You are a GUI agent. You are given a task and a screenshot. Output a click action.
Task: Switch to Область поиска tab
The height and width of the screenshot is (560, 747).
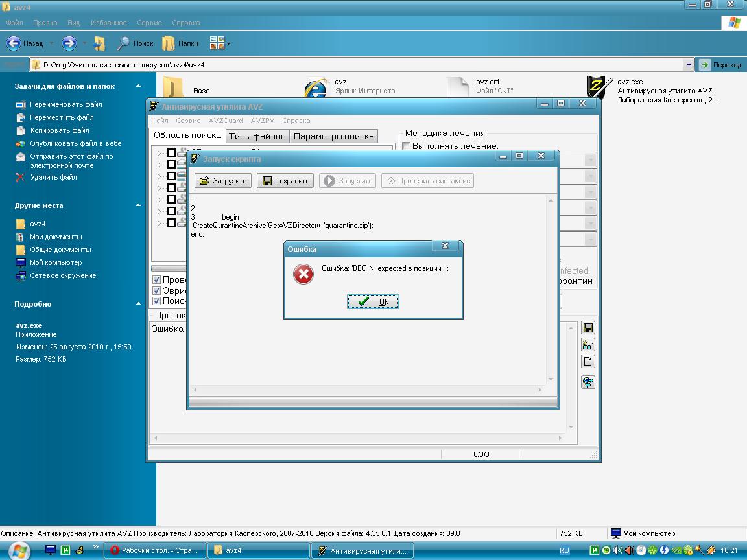coord(187,135)
